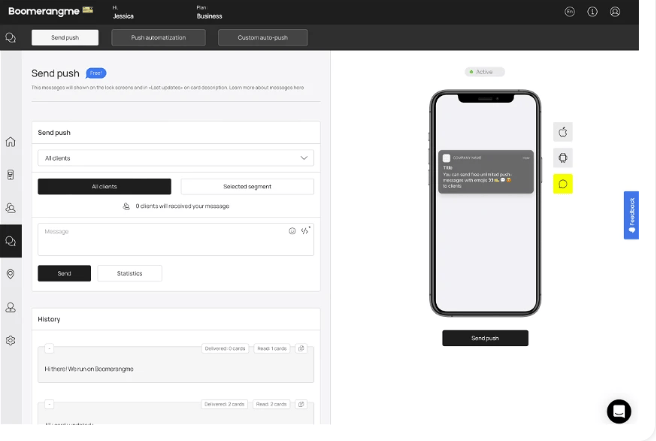Open the language selector in header
Viewport: 656px width, 441px height.
[x=569, y=12]
